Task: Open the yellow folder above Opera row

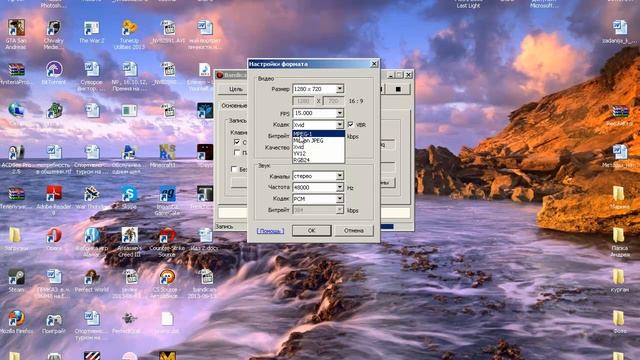Action: pyautogui.click(x=16, y=239)
